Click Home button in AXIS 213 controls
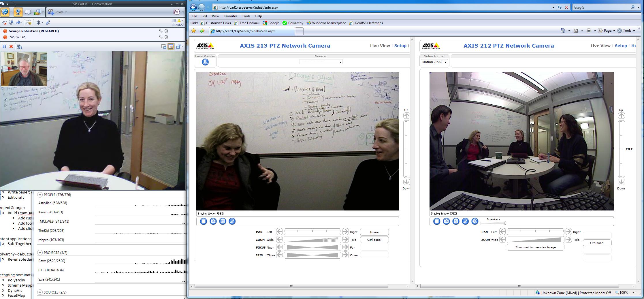 [x=374, y=232]
